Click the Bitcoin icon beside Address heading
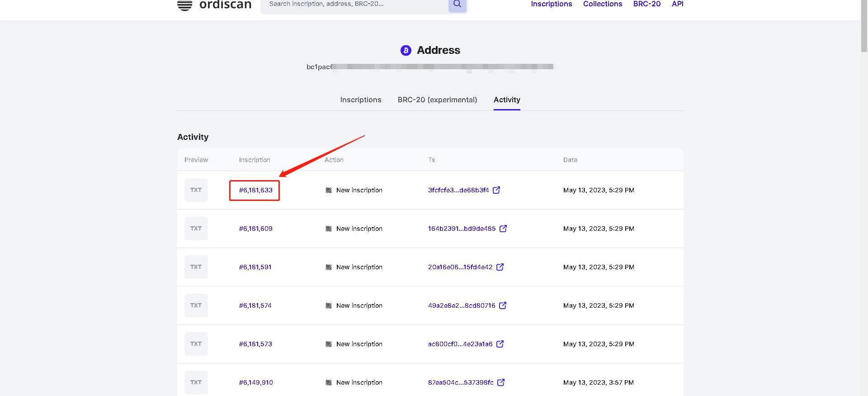The height and width of the screenshot is (396, 868). coord(406,50)
